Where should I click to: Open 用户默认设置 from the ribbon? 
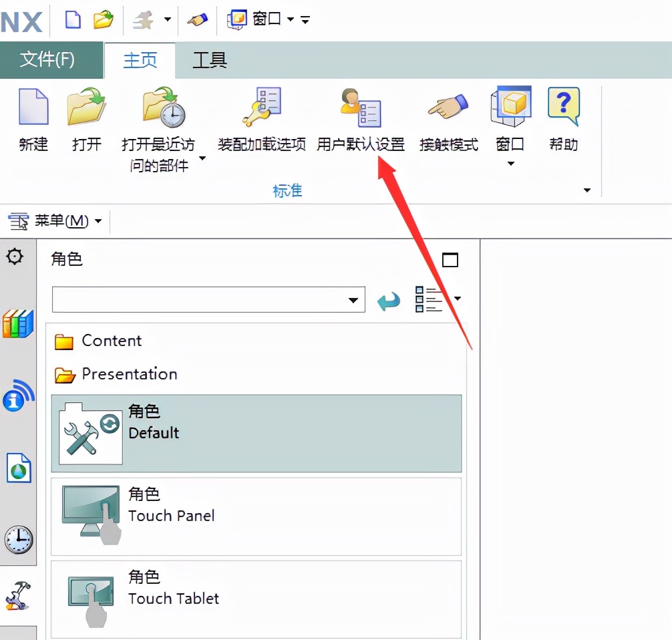pos(361,120)
